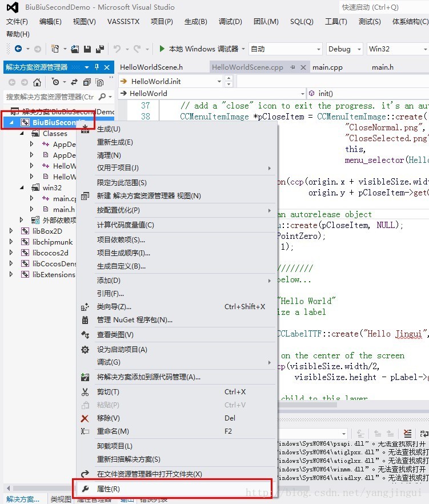This screenshot has height=504, width=429.
Task: Open the Output source dropdown
Action: click(344, 434)
